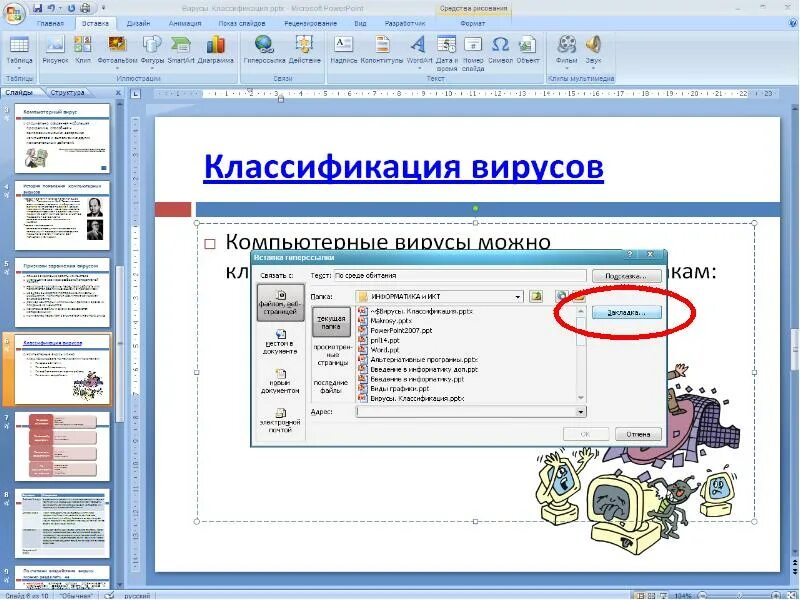Choose the link to 'новым документом' option

280,382
